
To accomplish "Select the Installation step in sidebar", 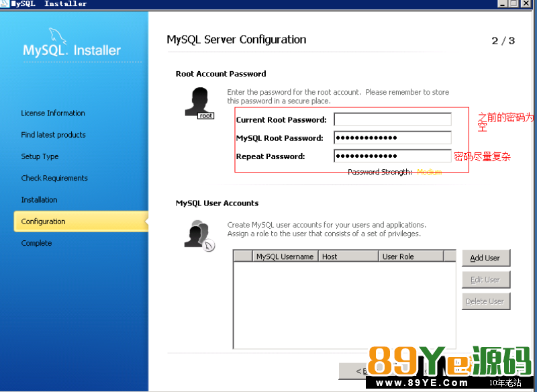I will 40,200.
